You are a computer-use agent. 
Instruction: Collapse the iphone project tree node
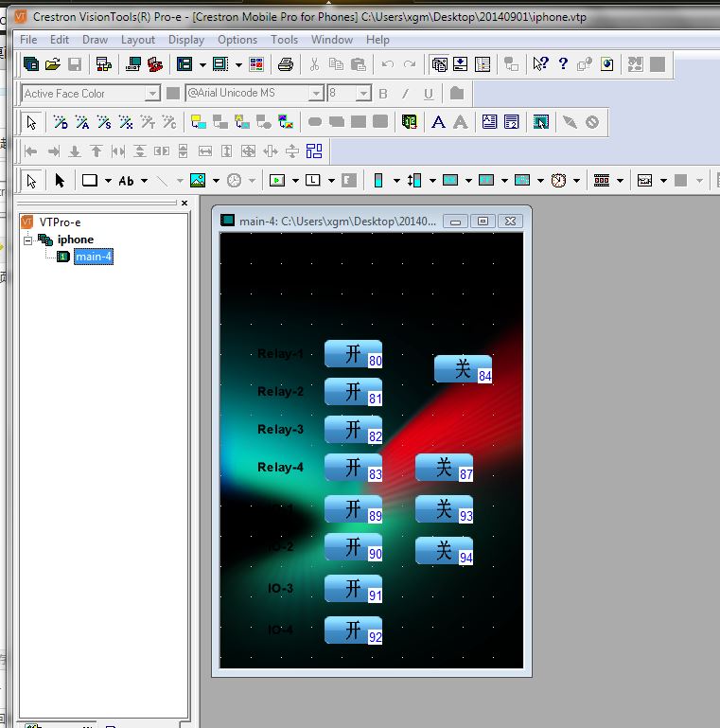[28, 240]
